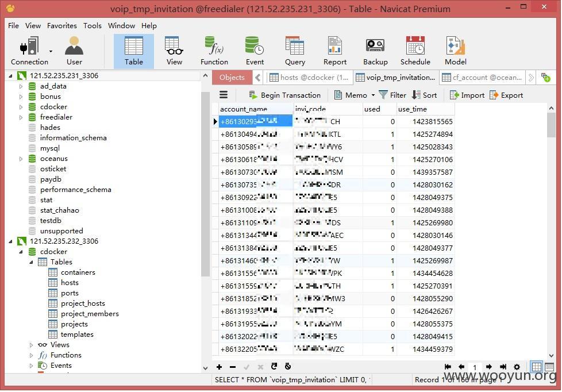Collapse the 121.52.235.232_3306 connection
562x392 pixels.
pyautogui.click(x=10, y=241)
